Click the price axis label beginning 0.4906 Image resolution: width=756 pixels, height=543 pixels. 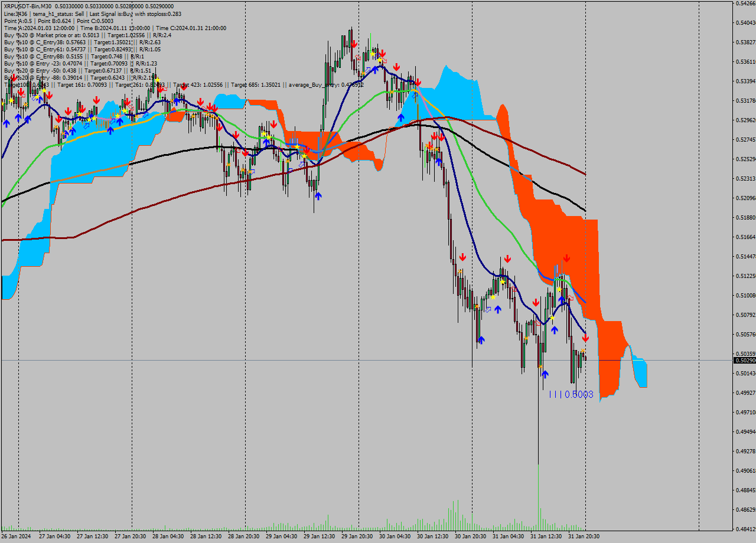click(746, 470)
